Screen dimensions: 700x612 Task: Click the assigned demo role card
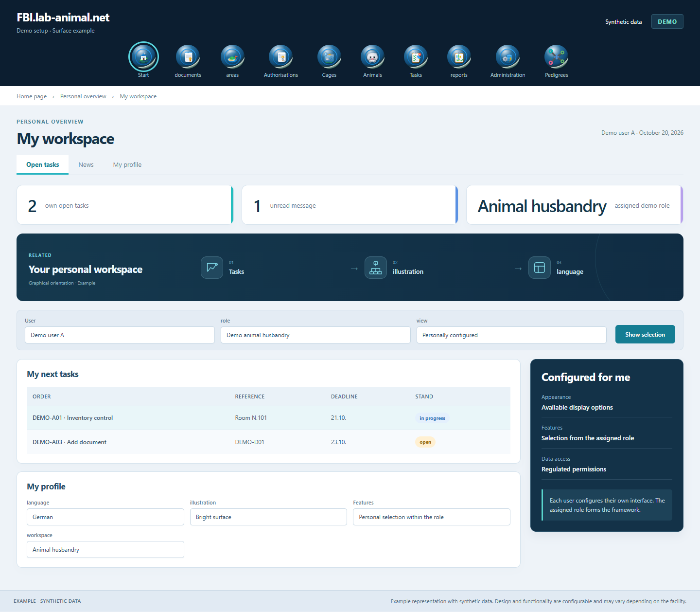coord(575,205)
